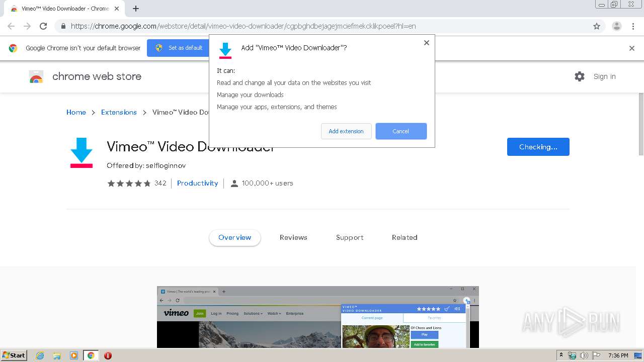The image size is (644, 362).
Task: Click 'Offered by: selfloginnov' text
Action: [146, 165]
